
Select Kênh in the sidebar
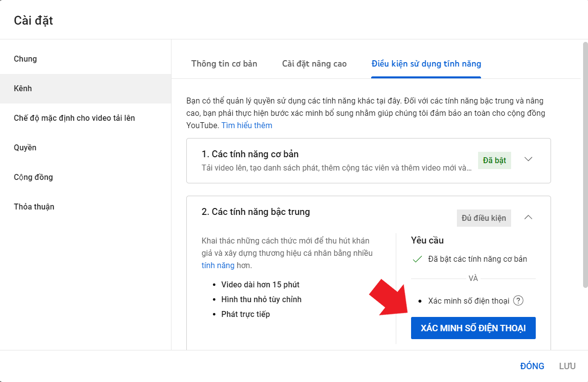[x=23, y=89]
